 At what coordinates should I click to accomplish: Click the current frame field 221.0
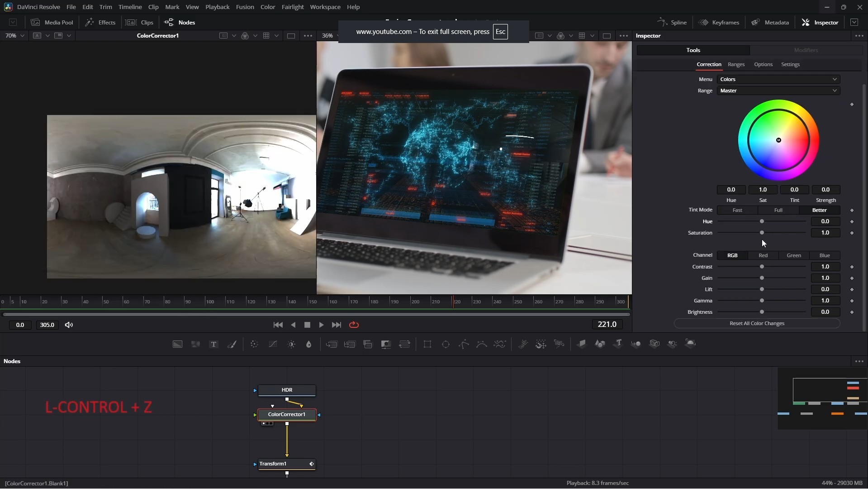(x=607, y=324)
